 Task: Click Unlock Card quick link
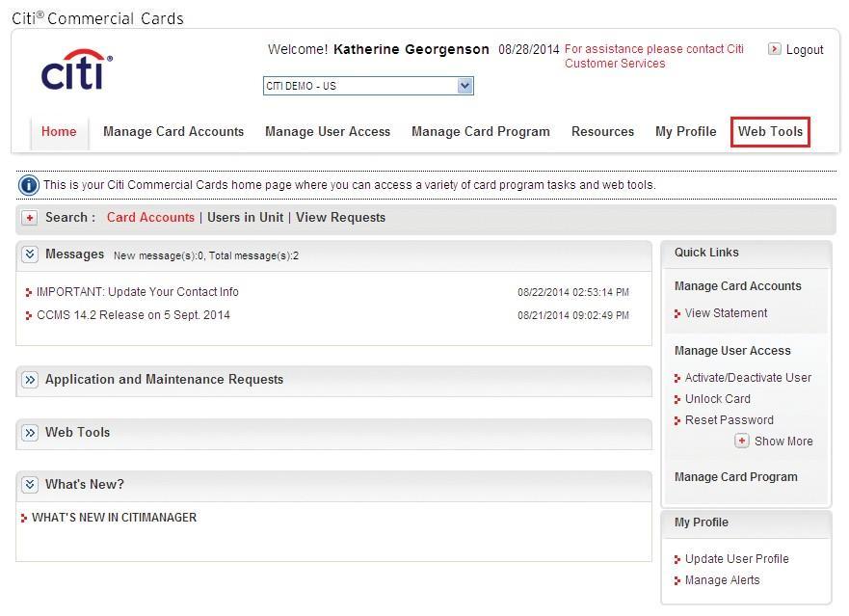(x=717, y=399)
